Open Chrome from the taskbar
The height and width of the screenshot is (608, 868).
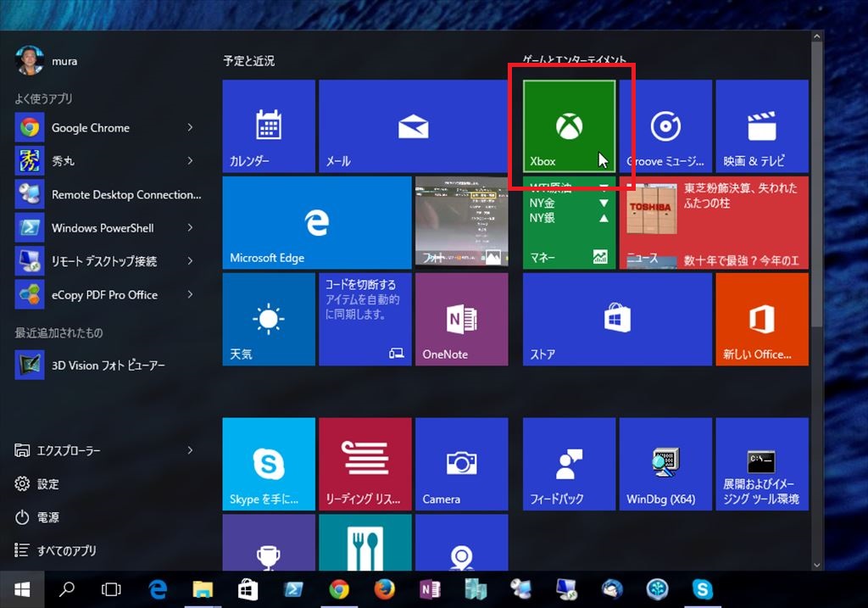point(339,589)
